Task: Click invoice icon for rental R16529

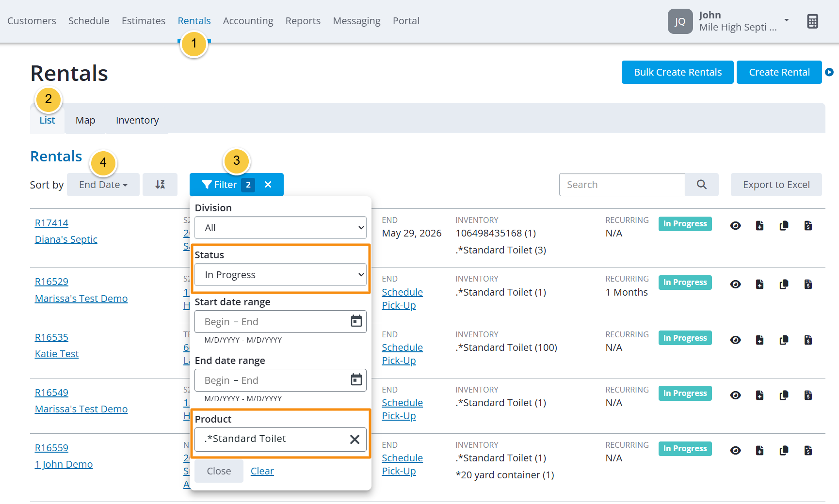Action: pos(808,284)
